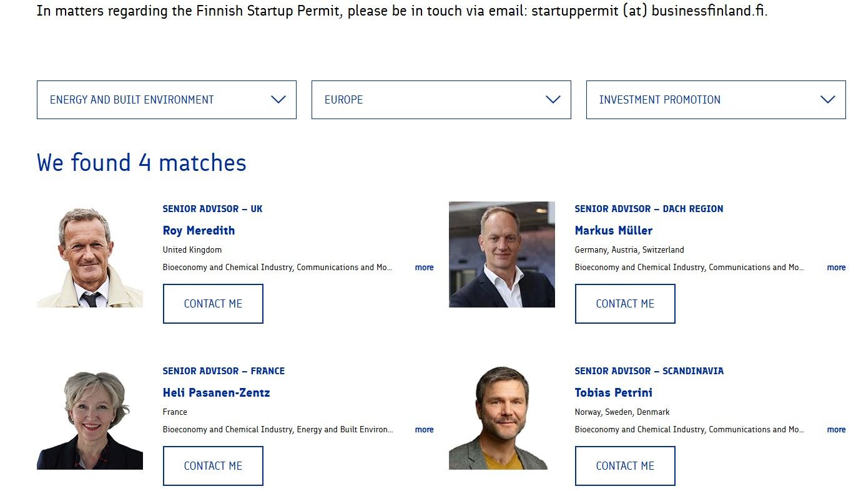Open the Roy Meredith name link
Screen dimensions: 866x504
tap(199, 230)
